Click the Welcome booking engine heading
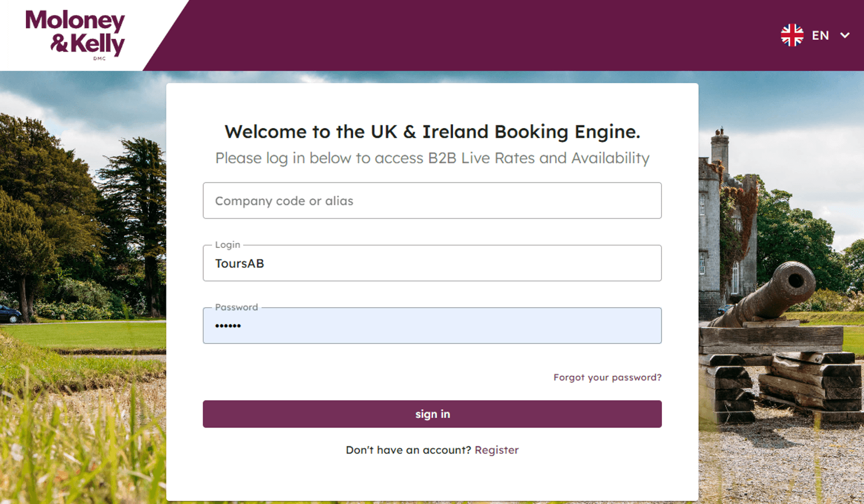This screenshot has width=864, height=504. [432, 131]
